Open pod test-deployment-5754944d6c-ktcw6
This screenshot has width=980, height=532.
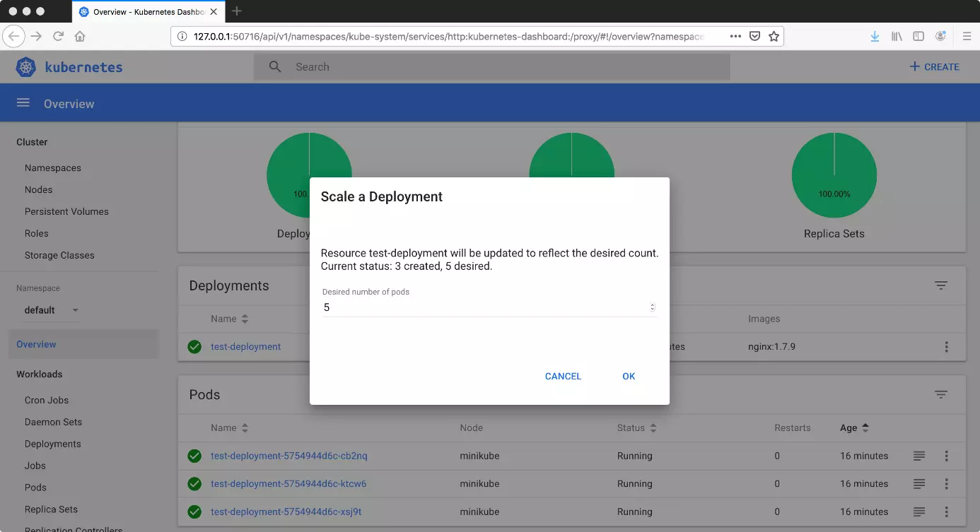click(x=288, y=484)
